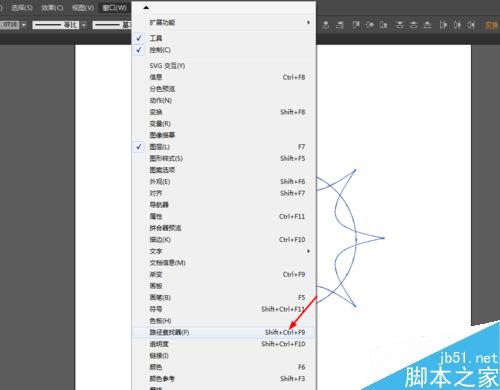Click the Vertical Distribute Top icon
The width and height of the screenshot is (500, 390).
(x=400, y=25)
